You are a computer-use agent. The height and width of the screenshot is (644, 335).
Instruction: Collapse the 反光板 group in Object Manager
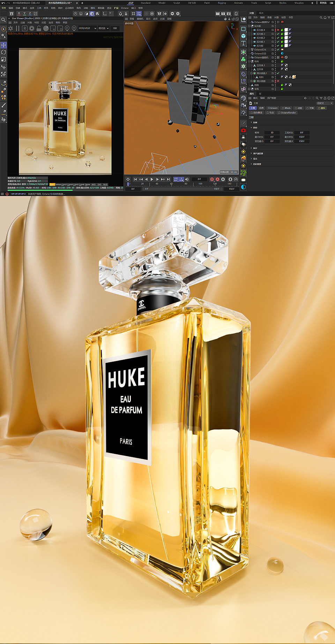pyautogui.click(x=249, y=26)
